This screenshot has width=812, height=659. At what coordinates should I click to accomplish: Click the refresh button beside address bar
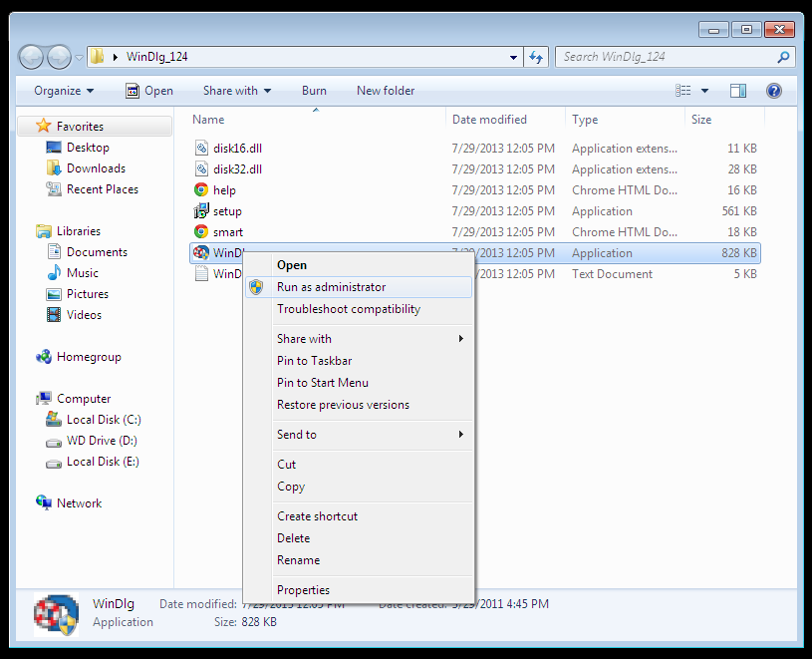point(537,57)
